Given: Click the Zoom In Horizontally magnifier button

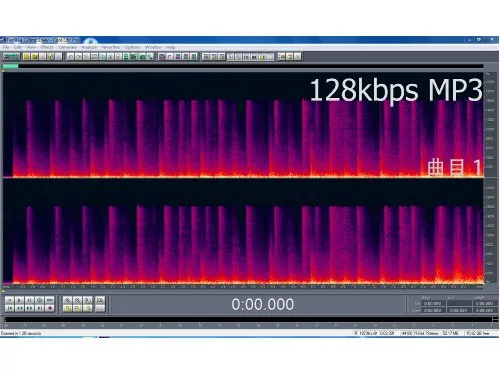Looking at the screenshot, I should pos(67,300).
